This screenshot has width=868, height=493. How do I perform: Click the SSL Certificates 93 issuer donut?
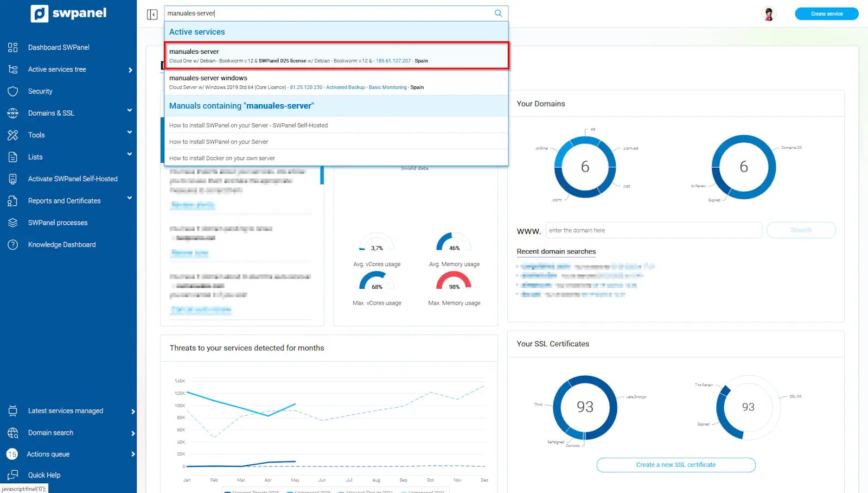tap(585, 407)
